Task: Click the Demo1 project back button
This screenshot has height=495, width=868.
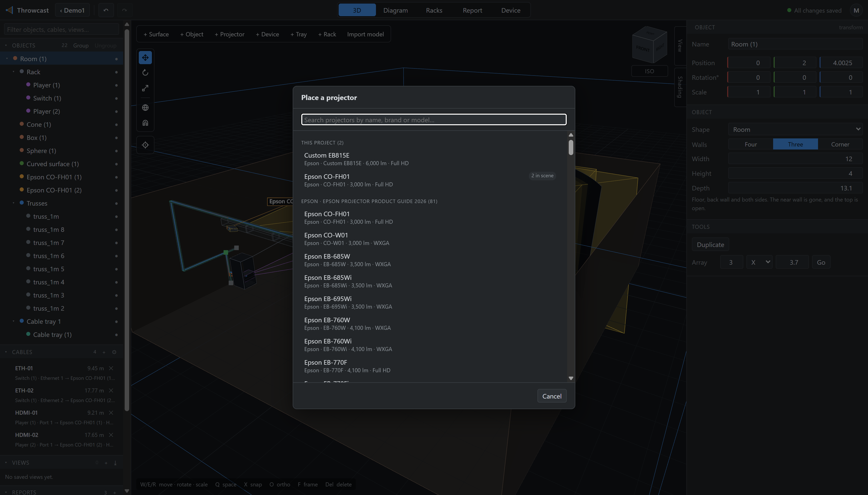Action: [x=72, y=10]
